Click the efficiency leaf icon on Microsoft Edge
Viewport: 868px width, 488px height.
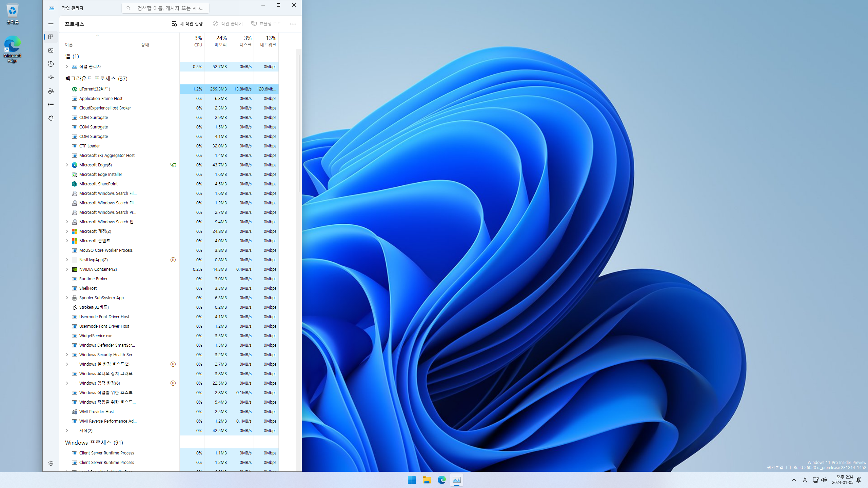click(173, 165)
